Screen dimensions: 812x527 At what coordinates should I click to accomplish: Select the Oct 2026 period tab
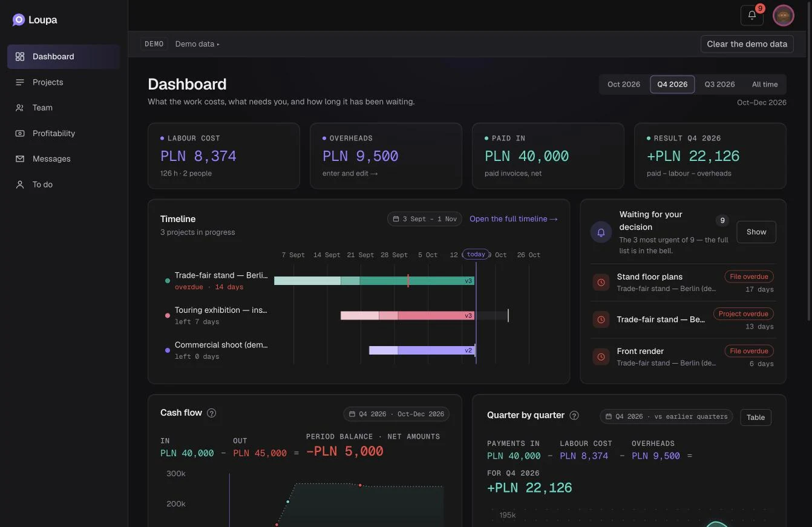tap(624, 85)
